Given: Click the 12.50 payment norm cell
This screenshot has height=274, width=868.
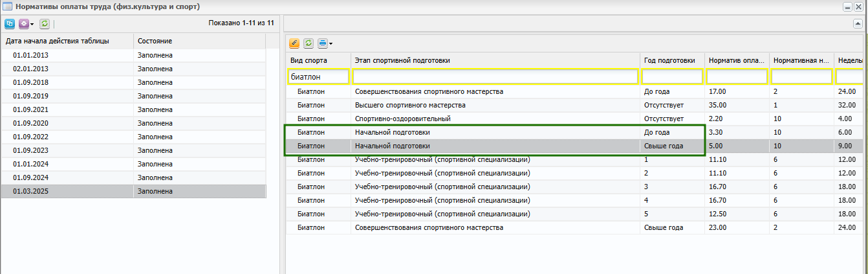Looking at the screenshot, I should point(737,214).
